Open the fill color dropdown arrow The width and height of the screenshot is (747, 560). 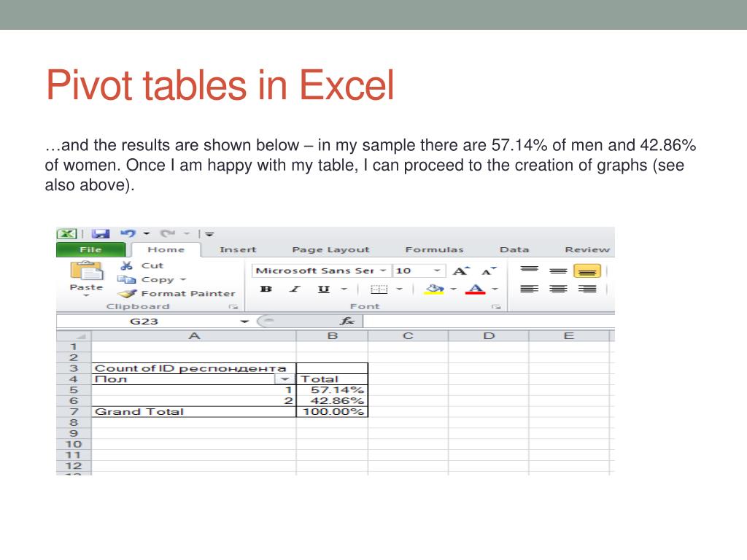point(453,289)
